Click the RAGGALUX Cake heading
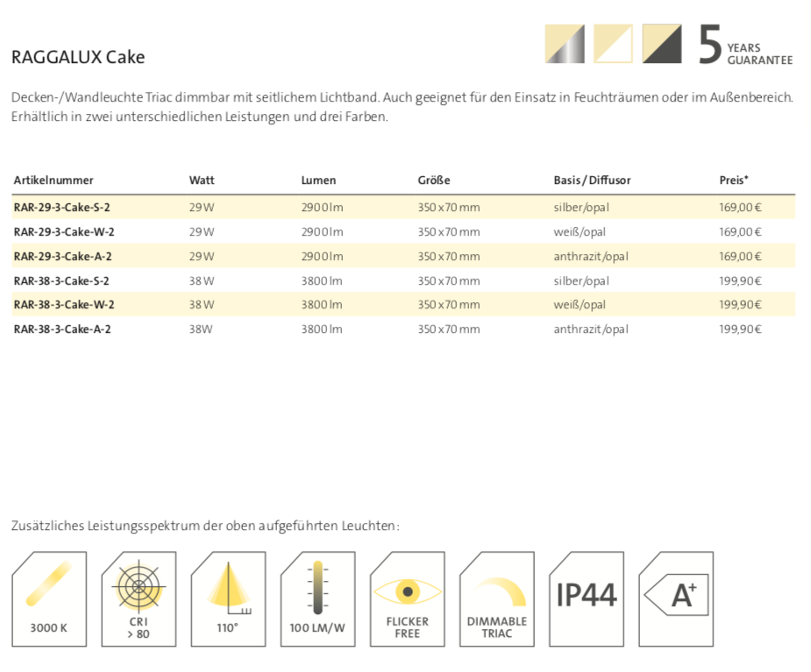Screen dimensions: 811x672 (x=78, y=57)
